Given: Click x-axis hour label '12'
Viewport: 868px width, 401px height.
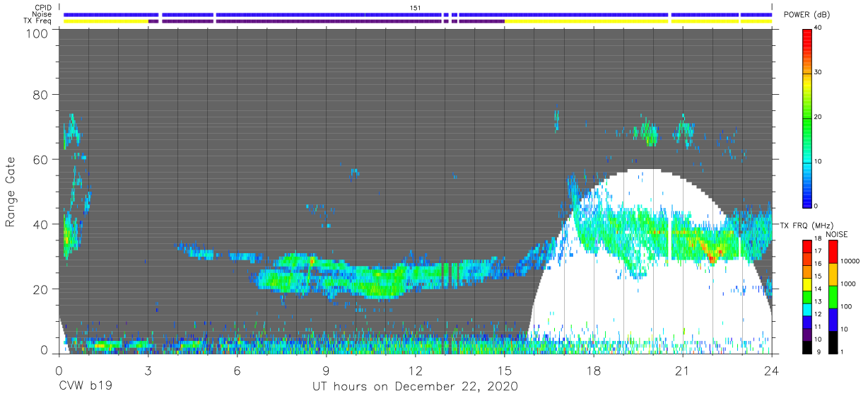Looking at the screenshot, I should click(x=416, y=370).
